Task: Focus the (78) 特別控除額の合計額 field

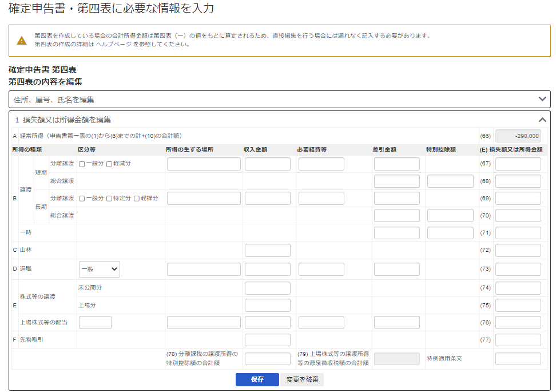Action: tap(268, 359)
